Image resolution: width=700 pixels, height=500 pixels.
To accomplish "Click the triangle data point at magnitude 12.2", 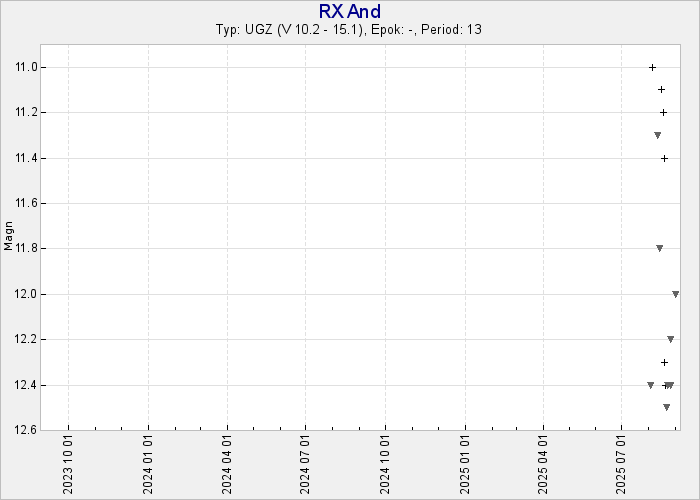I will (671, 339).
